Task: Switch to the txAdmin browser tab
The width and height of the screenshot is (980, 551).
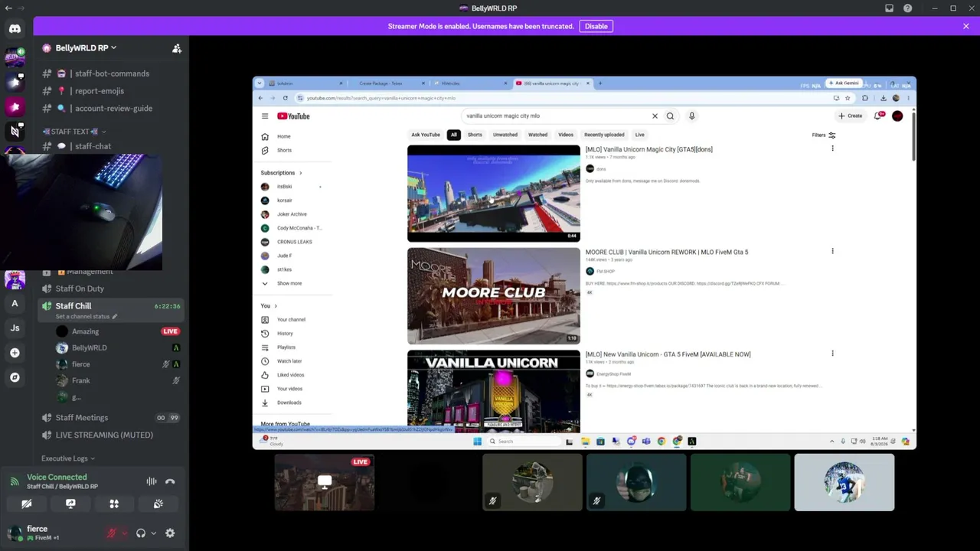Action: [x=307, y=83]
